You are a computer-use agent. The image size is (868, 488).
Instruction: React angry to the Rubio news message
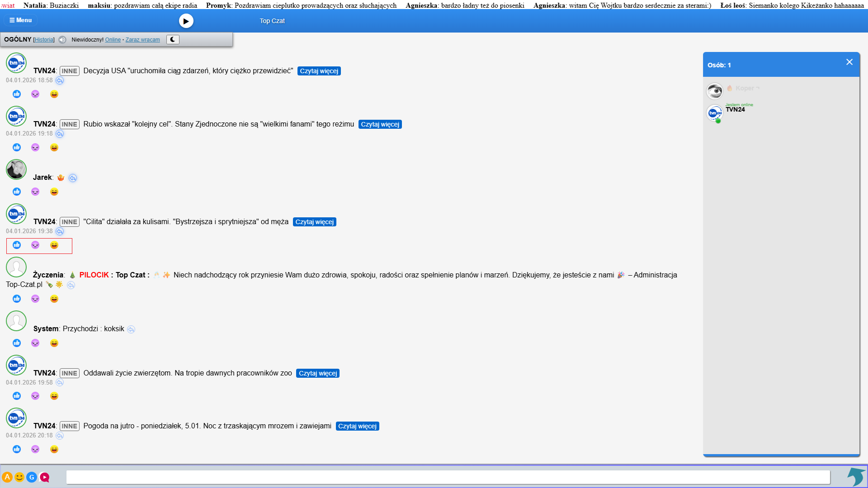click(35, 147)
